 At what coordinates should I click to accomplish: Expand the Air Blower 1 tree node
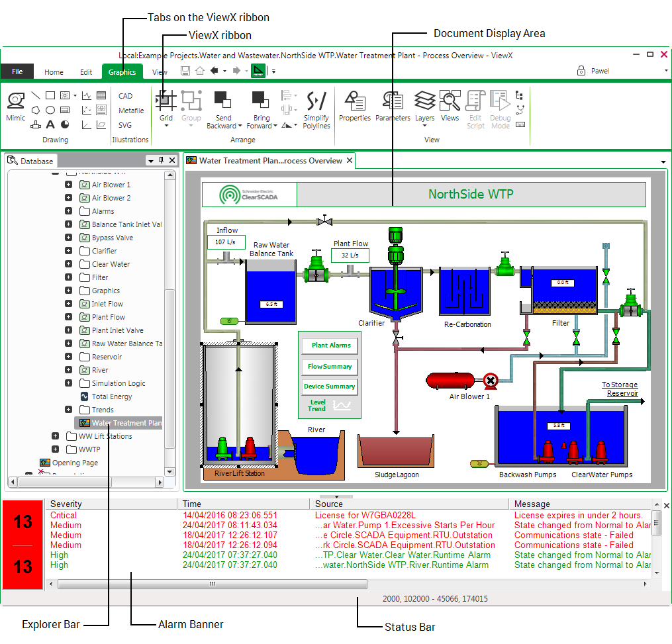tap(69, 185)
